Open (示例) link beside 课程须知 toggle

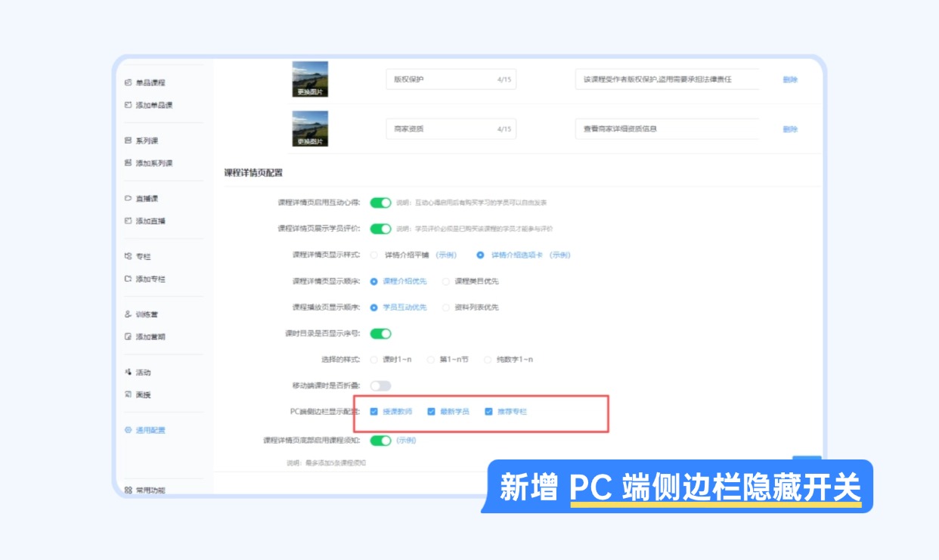coord(406,441)
